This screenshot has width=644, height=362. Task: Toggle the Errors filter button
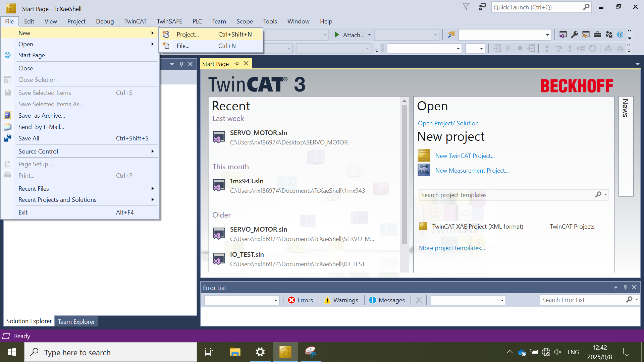click(301, 300)
